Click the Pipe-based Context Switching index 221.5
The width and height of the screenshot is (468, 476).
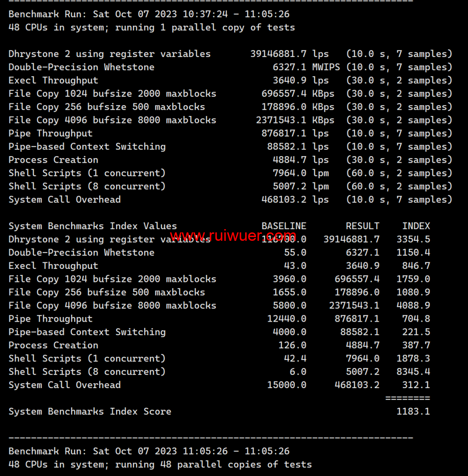416,332
